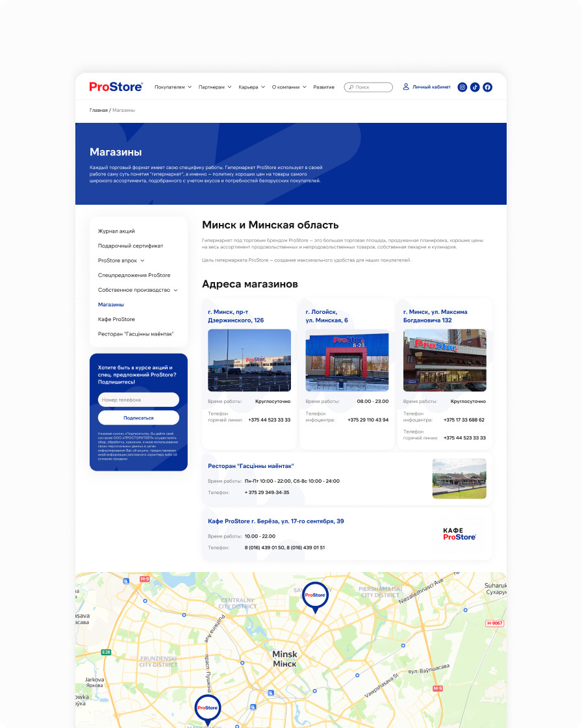
Task: Click hours 08.00 - 23.00
Action: point(373,402)
